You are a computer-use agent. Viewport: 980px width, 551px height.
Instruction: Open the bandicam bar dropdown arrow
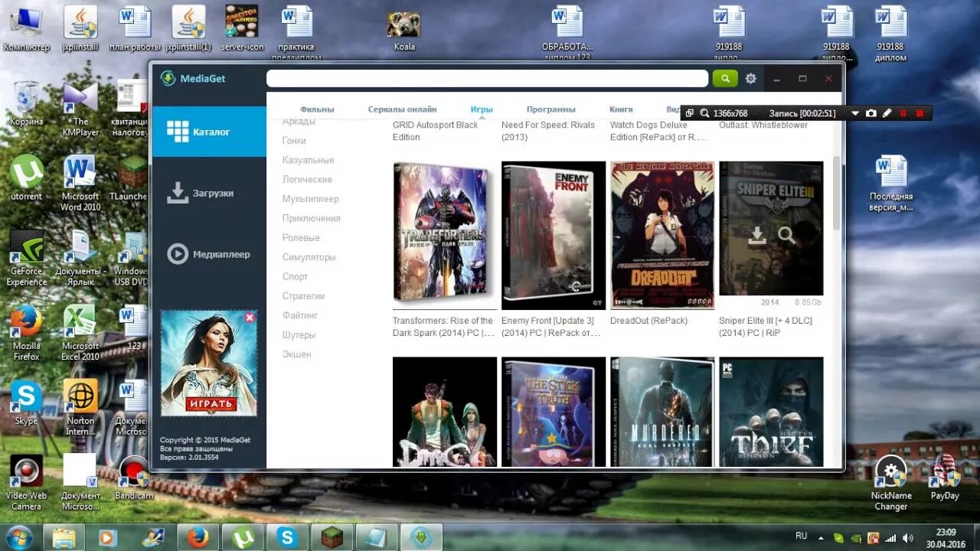[x=855, y=113]
